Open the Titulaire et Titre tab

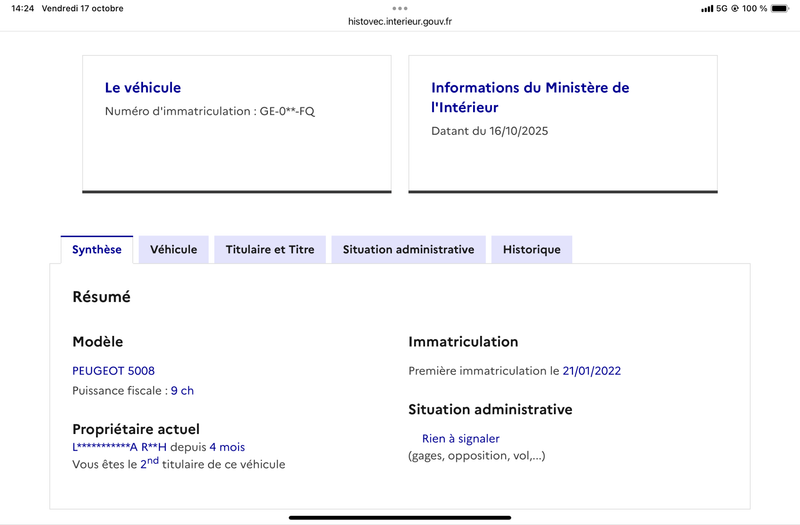coord(270,249)
